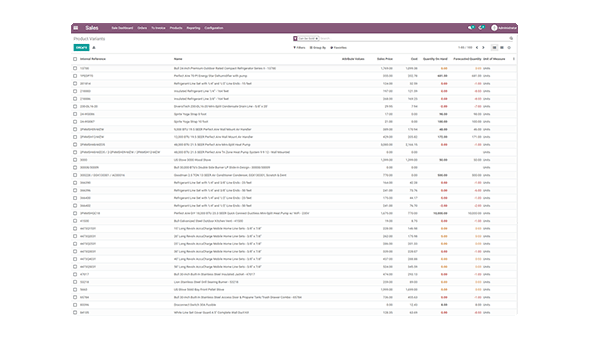
Task: Open the activities clock icon in navbar
Action: 481,28
